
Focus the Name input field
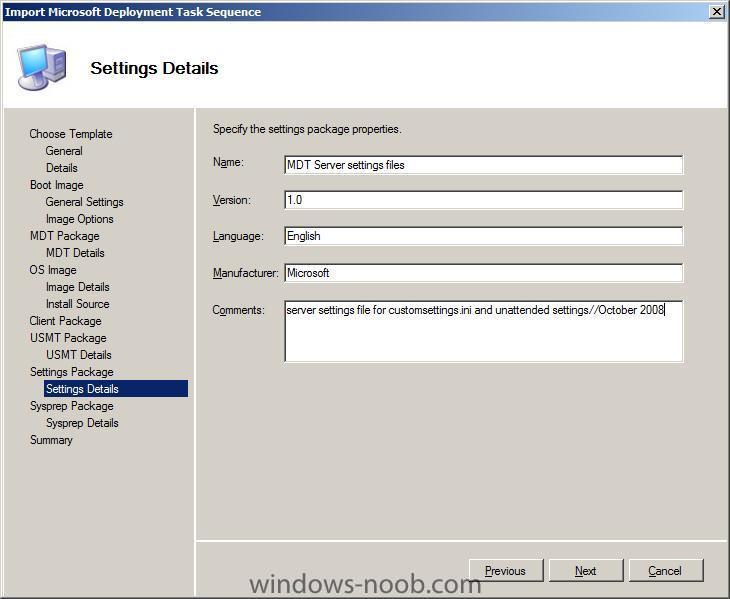pyautogui.click(x=483, y=165)
